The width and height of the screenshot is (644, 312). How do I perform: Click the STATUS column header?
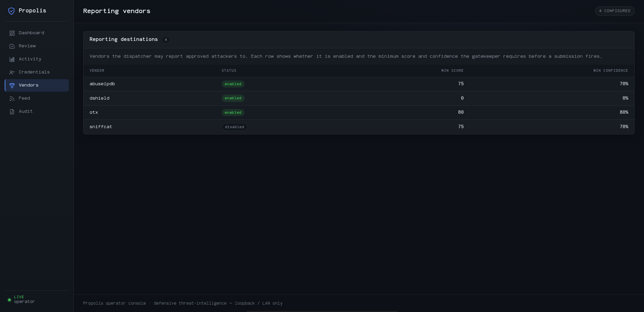(229, 71)
